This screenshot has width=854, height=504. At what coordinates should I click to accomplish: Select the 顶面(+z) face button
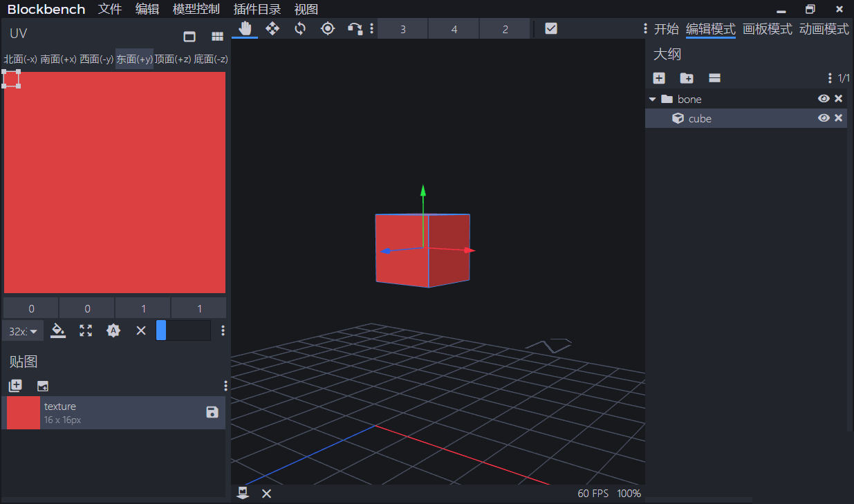(x=172, y=59)
